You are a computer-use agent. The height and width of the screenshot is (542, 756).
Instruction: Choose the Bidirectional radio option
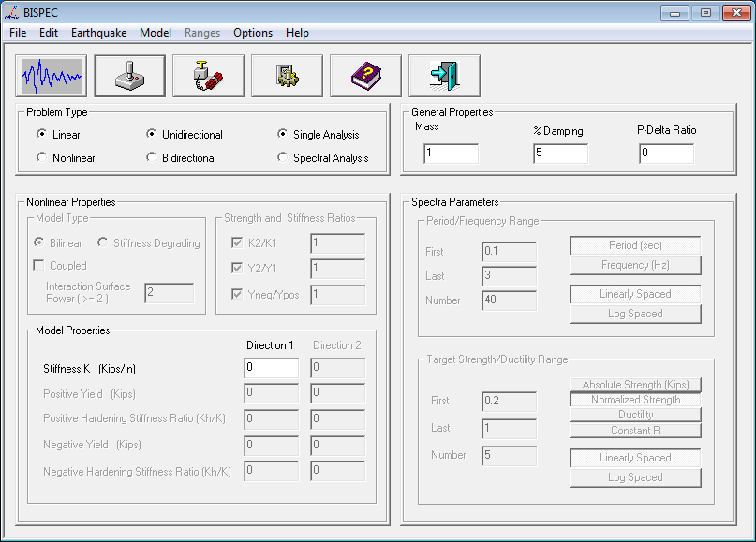click(152, 158)
